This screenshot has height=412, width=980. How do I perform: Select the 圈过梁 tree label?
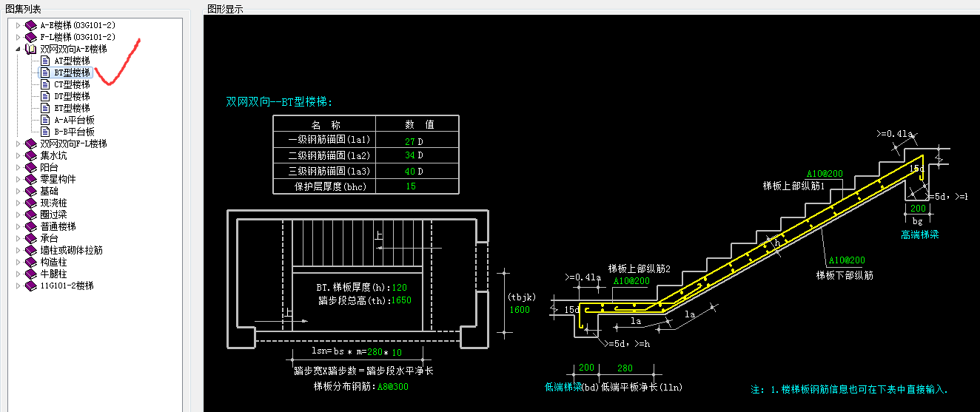point(53,215)
